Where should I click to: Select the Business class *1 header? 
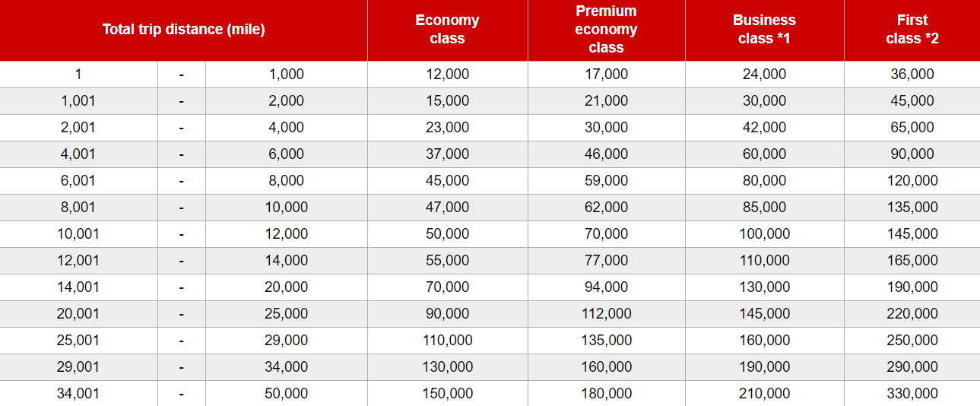click(x=764, y=30)
